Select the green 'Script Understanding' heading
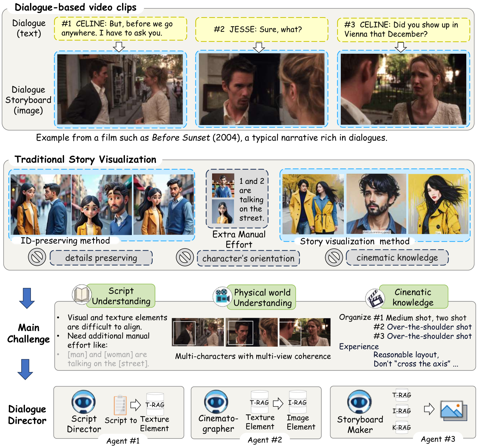The width and height of the screenshot is (479, 448). tap(121, 296)
